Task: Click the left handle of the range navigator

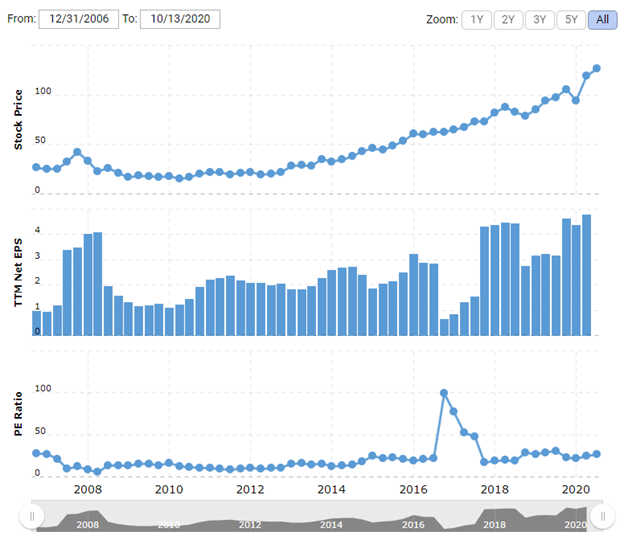Action: click(x=32, y=516)
